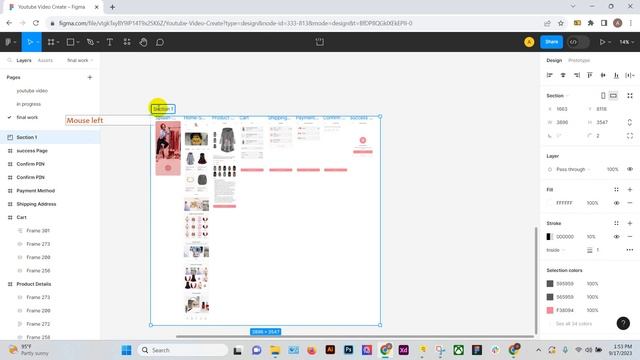
Task: Align selection to the left
Action: click(x=549, y=75)
